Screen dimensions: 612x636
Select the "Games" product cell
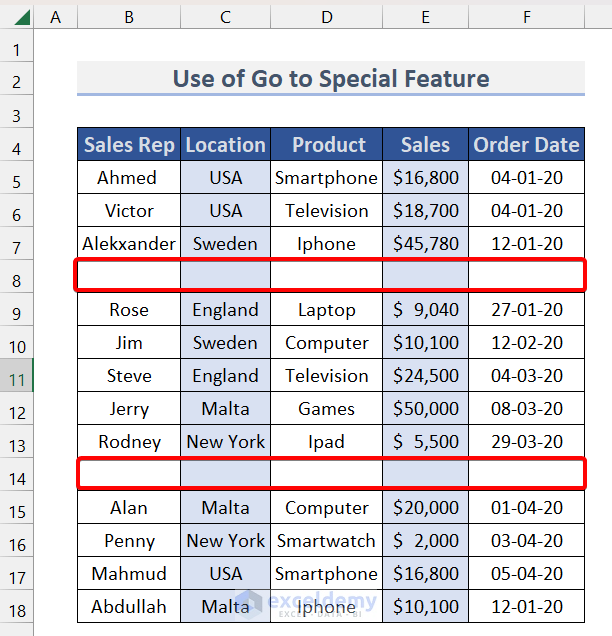click(326, 409)
